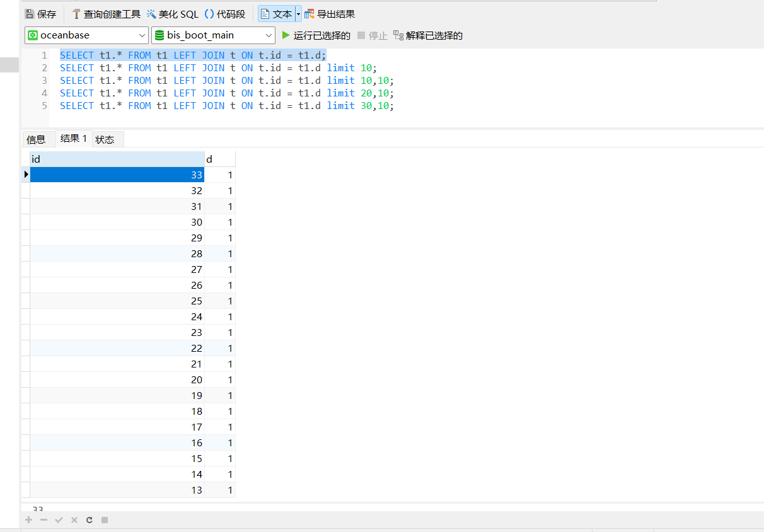This screenshot has height=532, width=764.
Task: Select the cell with id 24
Action: pyautogui.click(x=117, y=316)
